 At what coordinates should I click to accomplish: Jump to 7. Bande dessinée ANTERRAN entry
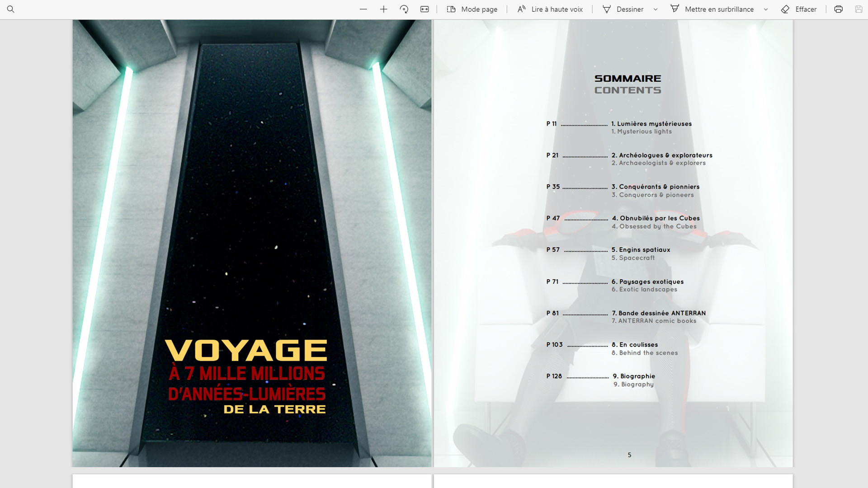point(658,313)
